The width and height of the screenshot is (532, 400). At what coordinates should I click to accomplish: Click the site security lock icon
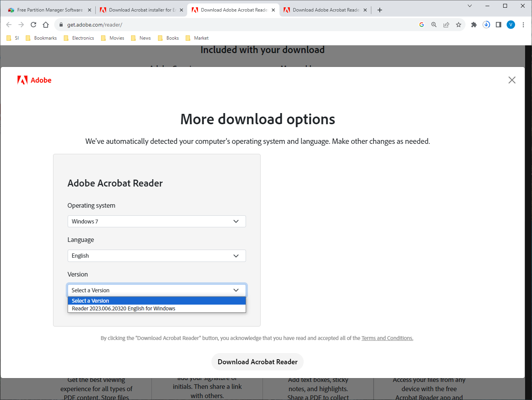[61, 24]
